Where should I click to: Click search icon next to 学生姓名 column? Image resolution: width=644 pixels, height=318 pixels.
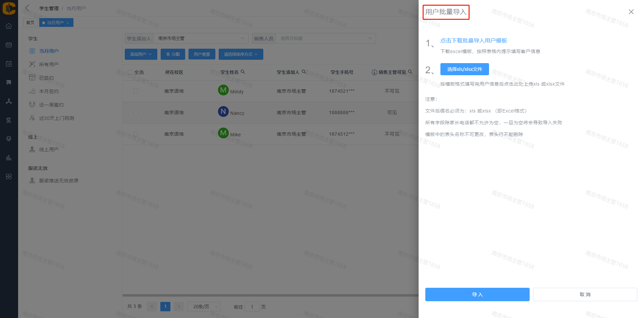(243, 72)
